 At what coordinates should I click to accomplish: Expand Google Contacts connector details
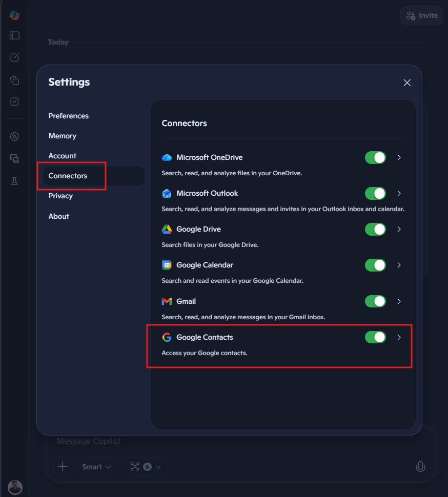(399, 337)
